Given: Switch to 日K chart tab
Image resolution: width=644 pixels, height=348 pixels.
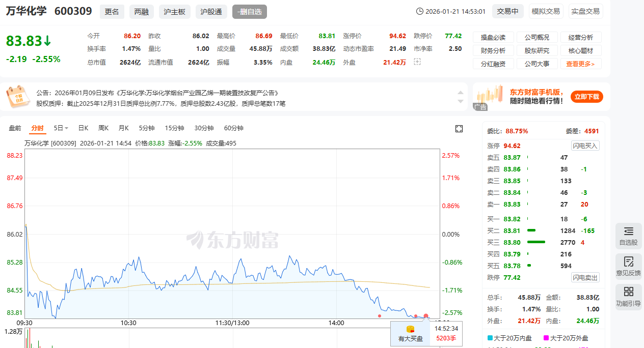Looking at the screenshot, I should pyautogui.click(x=83, y=128).
